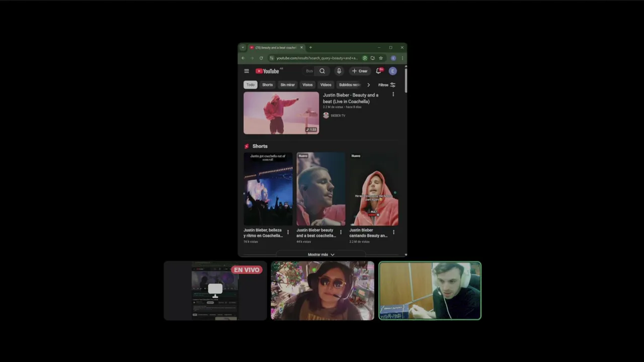The width and height of the screenshot is (644, 362).
Task: Select the Sin mirar filter chip
Action: 287,84
